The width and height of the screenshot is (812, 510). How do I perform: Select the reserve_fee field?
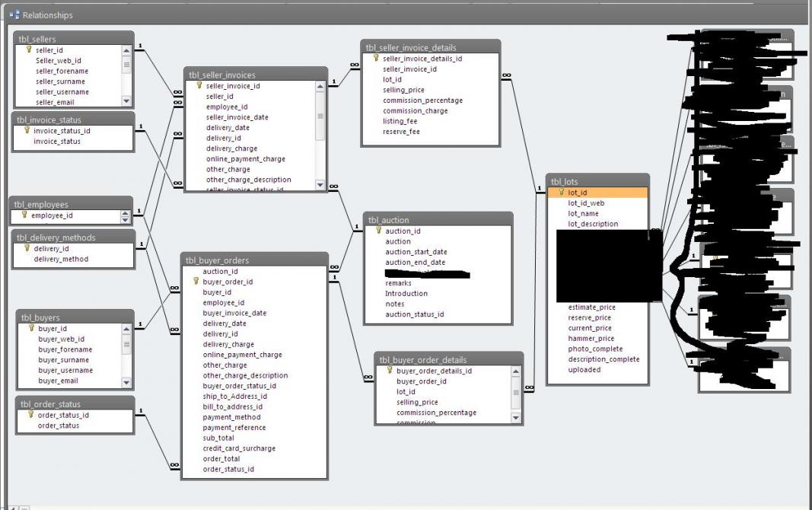point(401,132)
